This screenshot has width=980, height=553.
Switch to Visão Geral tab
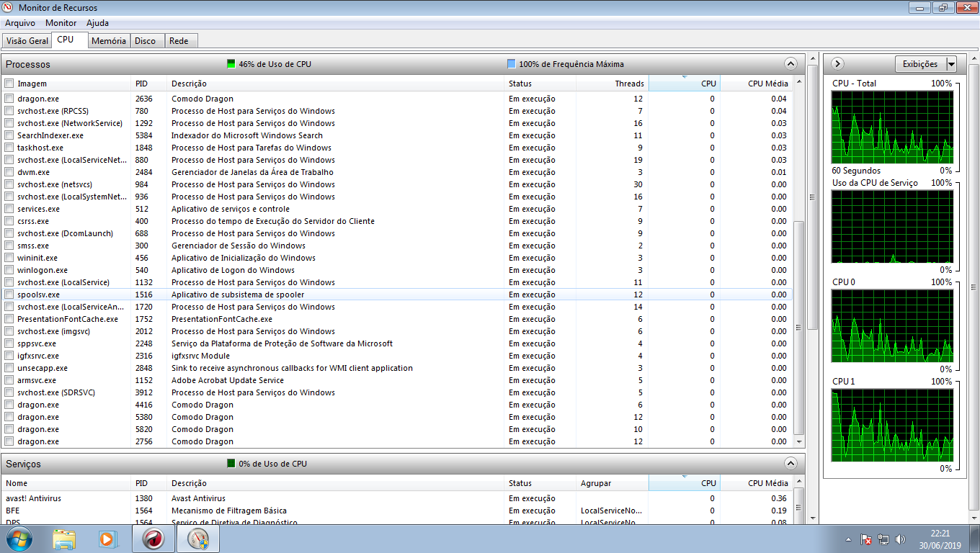pos(27,41)
